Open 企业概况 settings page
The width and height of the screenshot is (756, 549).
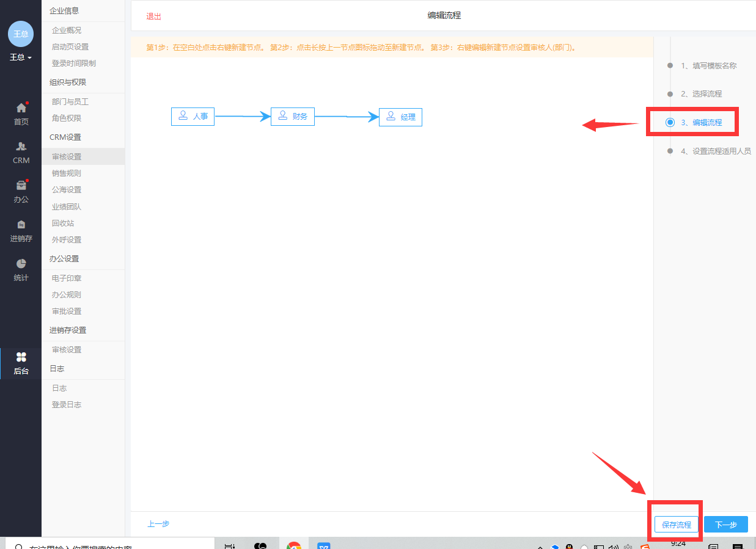[67, 30]
